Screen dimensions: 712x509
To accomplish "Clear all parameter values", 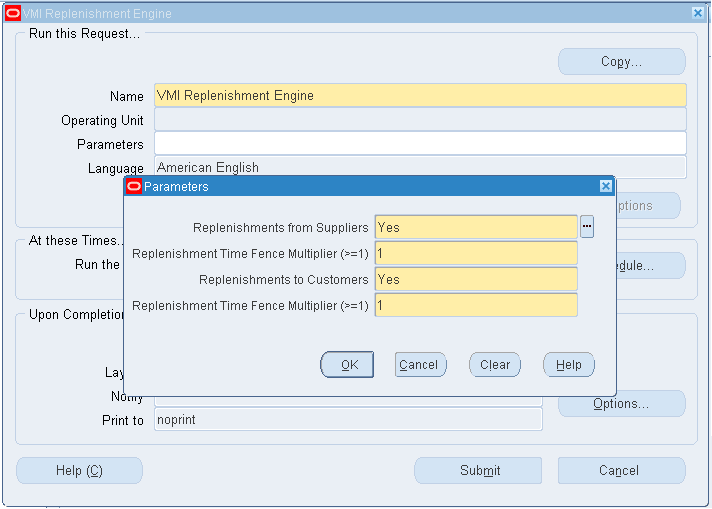I will tap(495, 365).
